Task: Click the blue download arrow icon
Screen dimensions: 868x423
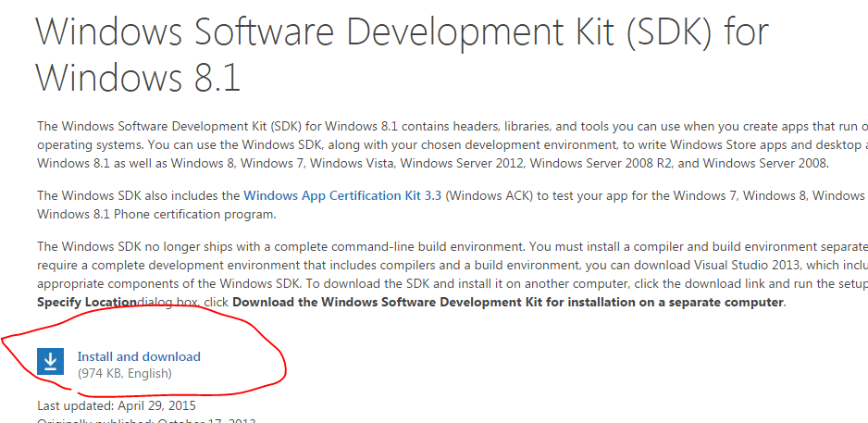Action: [x=50, y=362]
